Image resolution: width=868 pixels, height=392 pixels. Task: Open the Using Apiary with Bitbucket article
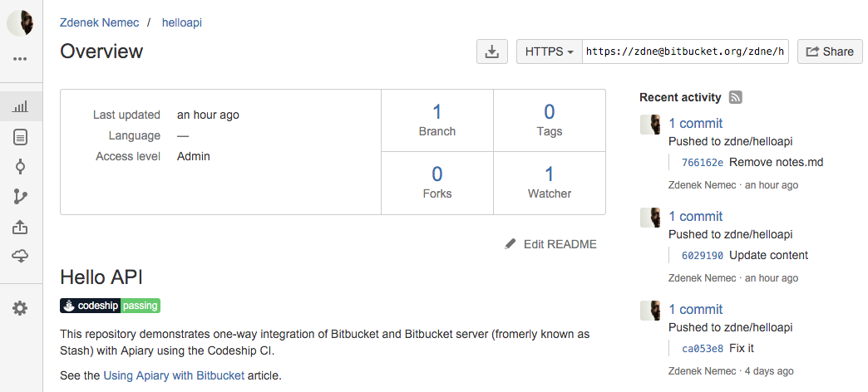click(x=174, y=375)
